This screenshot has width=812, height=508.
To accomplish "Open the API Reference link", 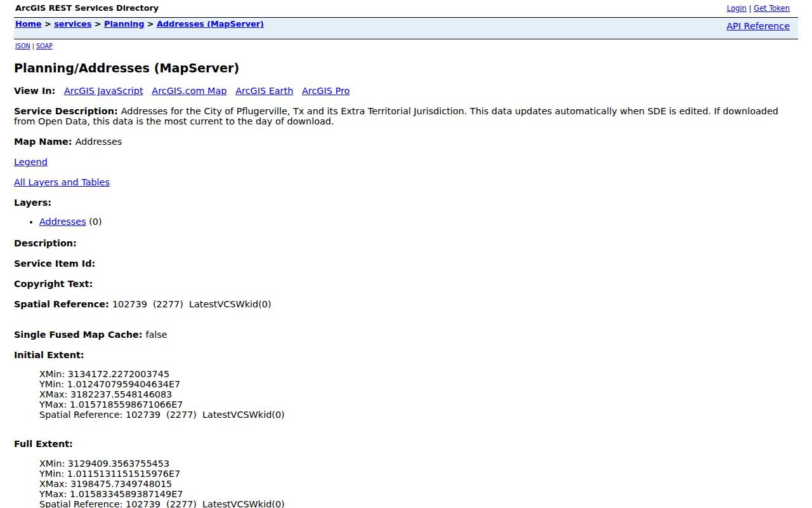I will 758,26.
